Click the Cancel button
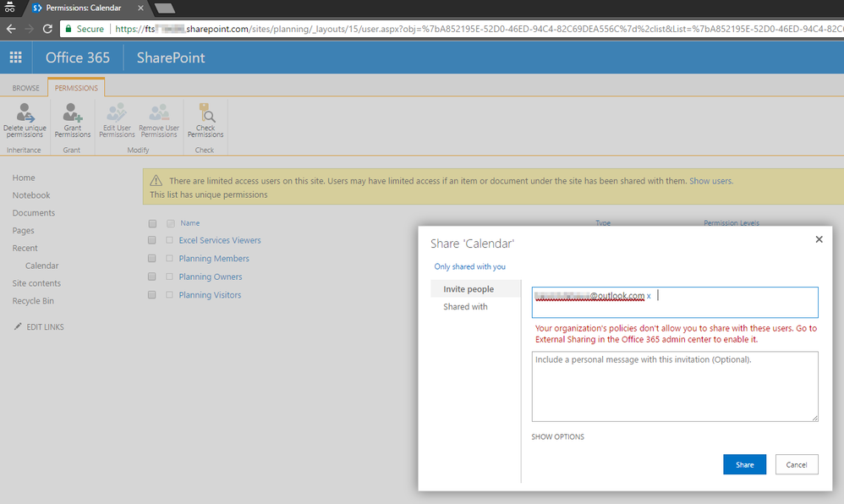The width and height of the screenshot is (844, 504). 797,465
